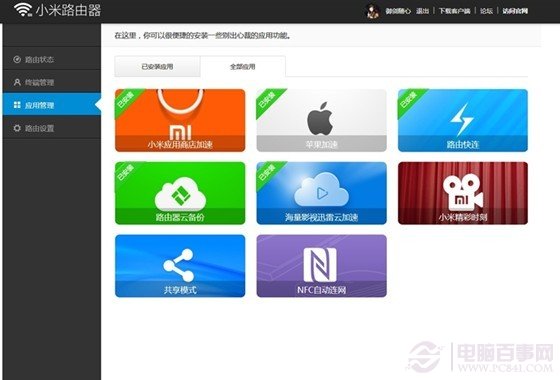Select 路由设置 in the sidebar

pos(52,128)
